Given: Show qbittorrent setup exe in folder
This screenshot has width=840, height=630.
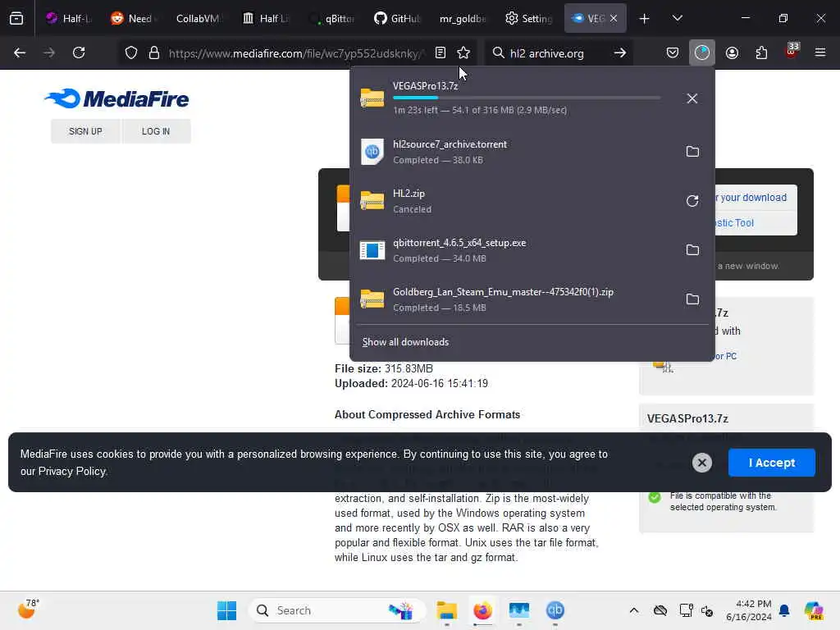Looking at the screenshot, I should point(692,250).
